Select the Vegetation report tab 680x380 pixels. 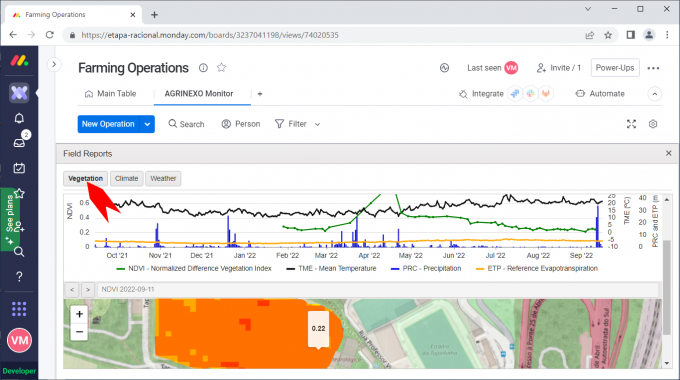(x=85, y=178)
